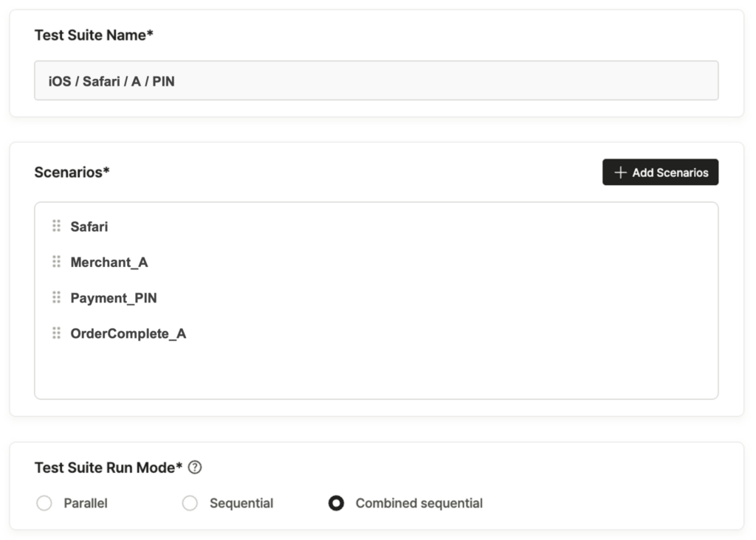Image resolution: width=756 pixels, height=540 pixels.
Task: Select the Payment_PIN scenario entry
Action: pyautogui.click(x=112, y=297)
